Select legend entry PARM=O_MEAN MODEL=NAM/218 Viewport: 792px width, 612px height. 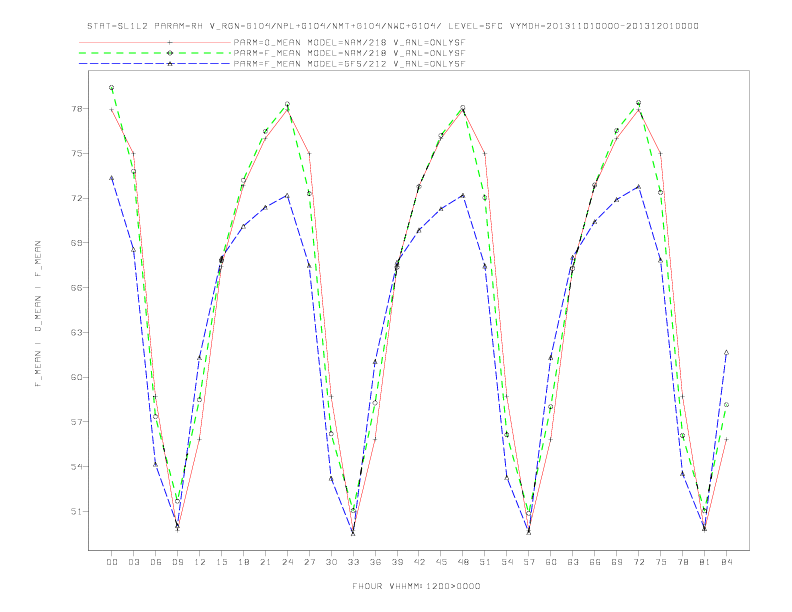(x=349, y=42)
